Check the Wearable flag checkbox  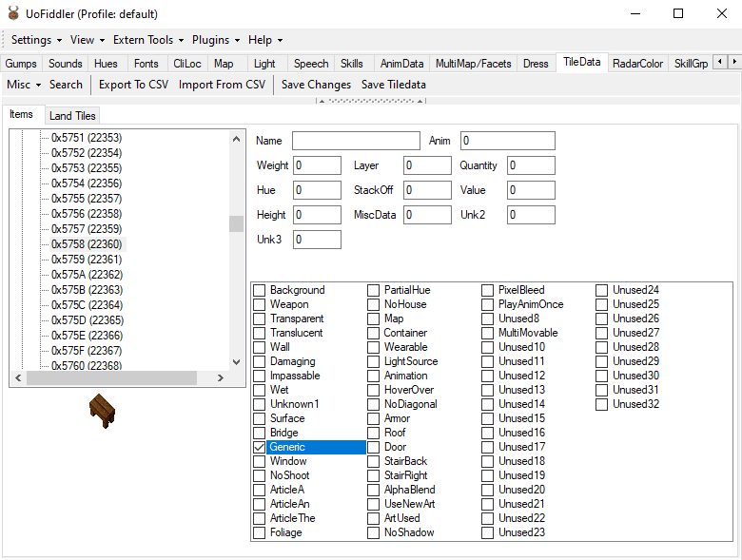click(x=374, y=347)
